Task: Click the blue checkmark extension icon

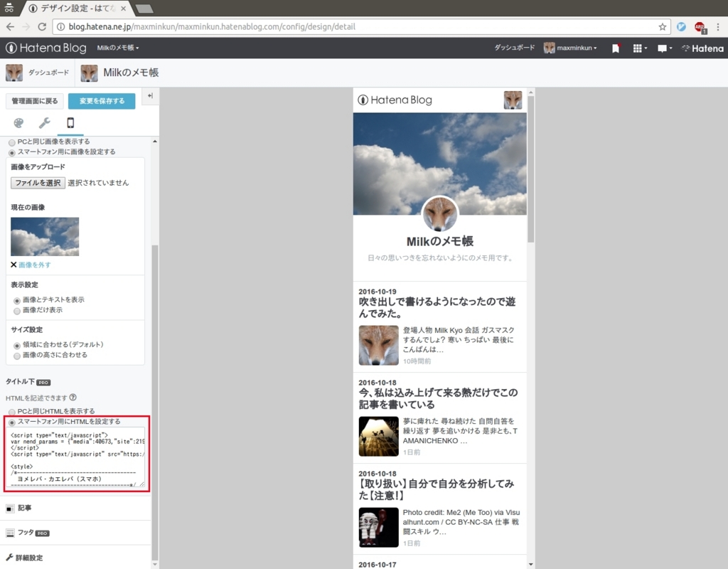Action: coord(681,27)
